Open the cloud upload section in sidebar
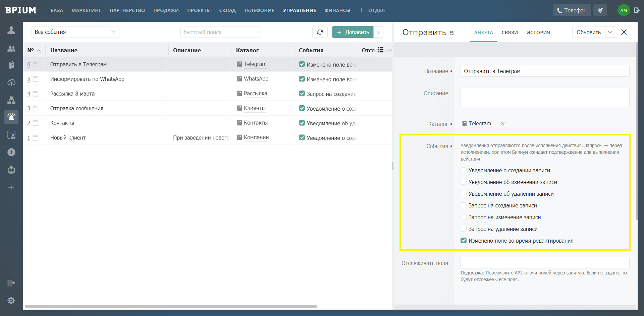Screen dimensions: 644x316 11,82
